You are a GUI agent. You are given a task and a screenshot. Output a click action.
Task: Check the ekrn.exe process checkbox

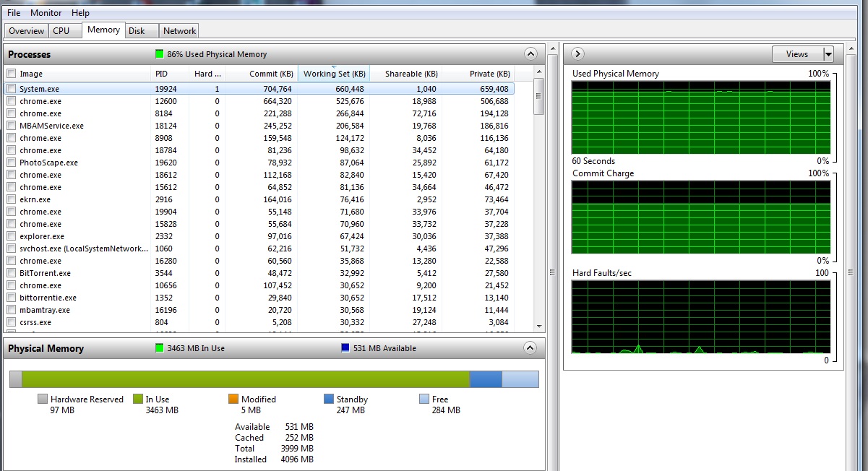click(11, 199)
